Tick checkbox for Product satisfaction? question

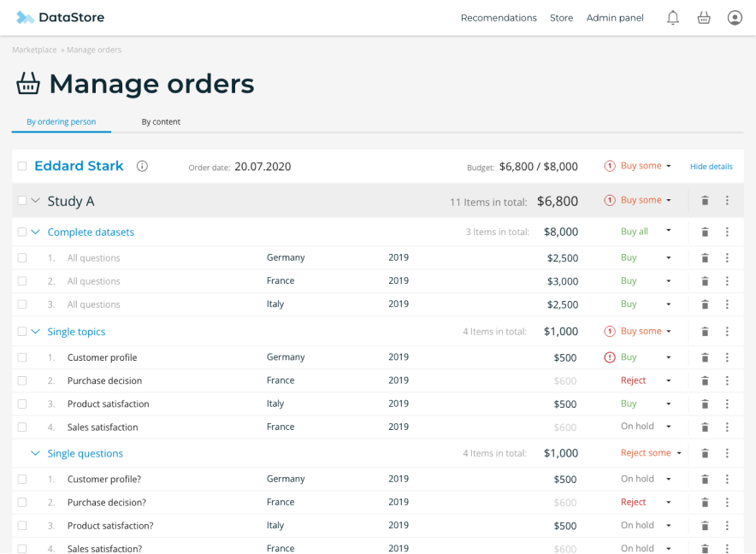point(22,526)
